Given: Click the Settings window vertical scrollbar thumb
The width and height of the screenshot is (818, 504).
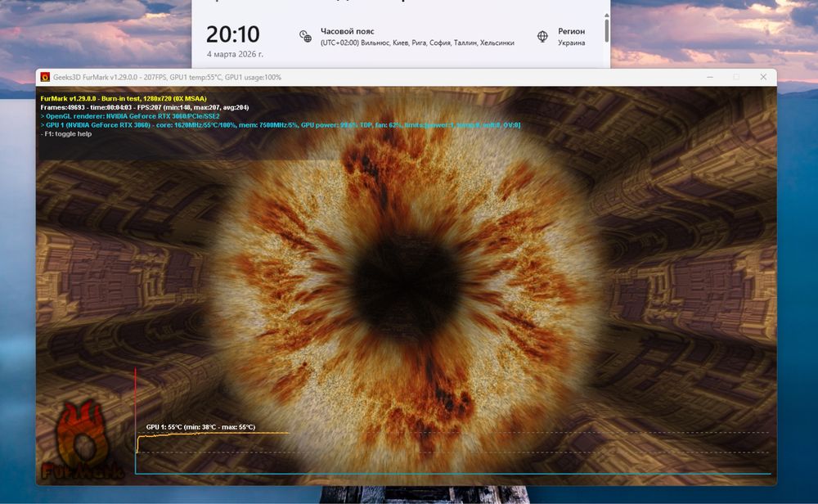Looking at the screenshot, I should tap(607, 30).
